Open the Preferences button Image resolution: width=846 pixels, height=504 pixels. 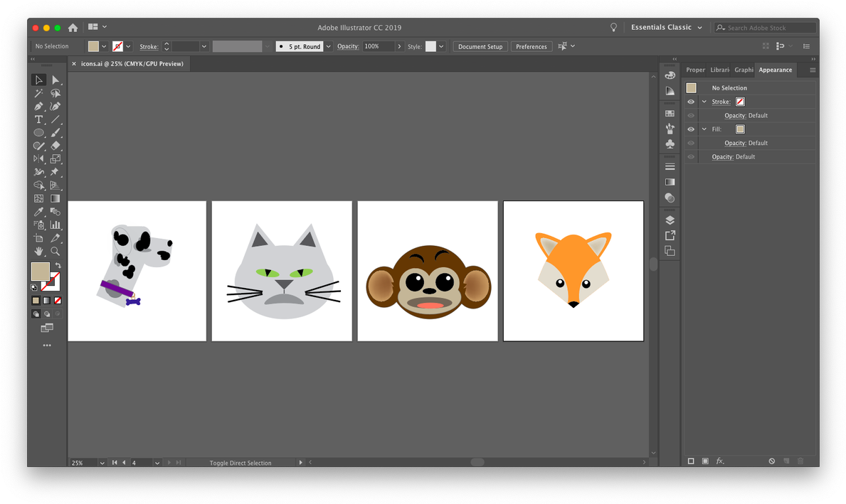(x=531, y=47)
